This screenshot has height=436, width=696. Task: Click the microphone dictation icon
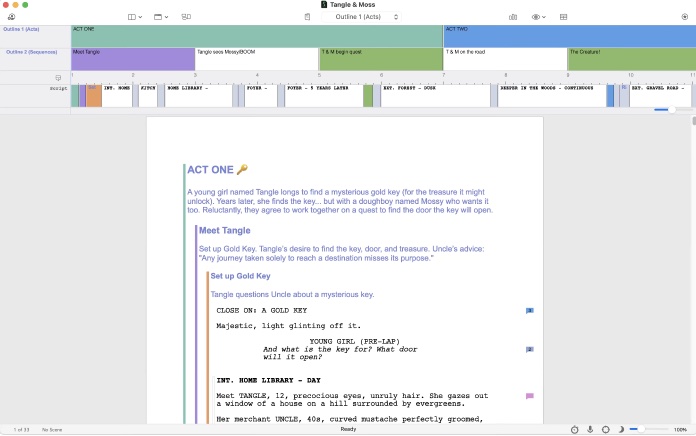pos(590,429)
